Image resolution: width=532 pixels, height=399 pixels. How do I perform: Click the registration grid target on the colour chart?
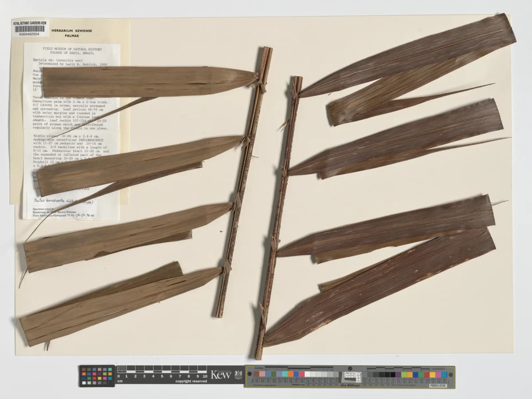[x=351, y=376]
